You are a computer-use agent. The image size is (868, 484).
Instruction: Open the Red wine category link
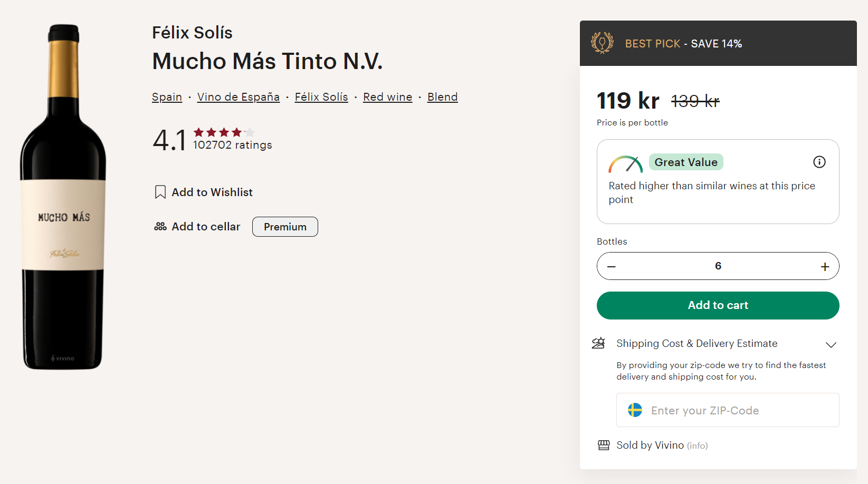[388, 97]
